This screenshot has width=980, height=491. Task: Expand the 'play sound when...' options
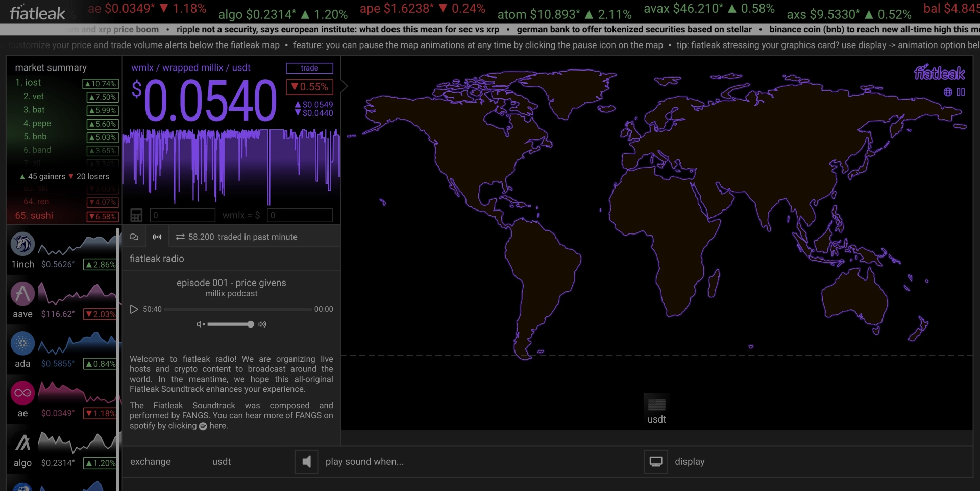(x=364, y=462)
